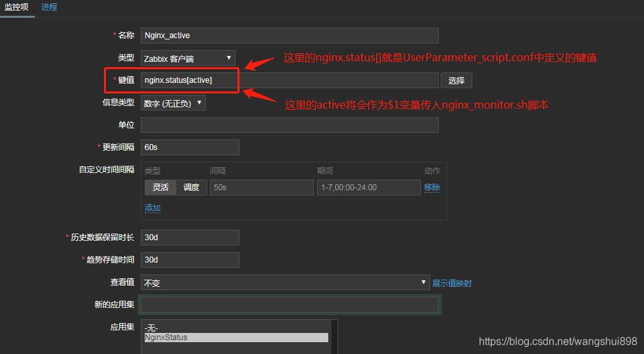Click the 添加 link to add interval

pos(153,208)
